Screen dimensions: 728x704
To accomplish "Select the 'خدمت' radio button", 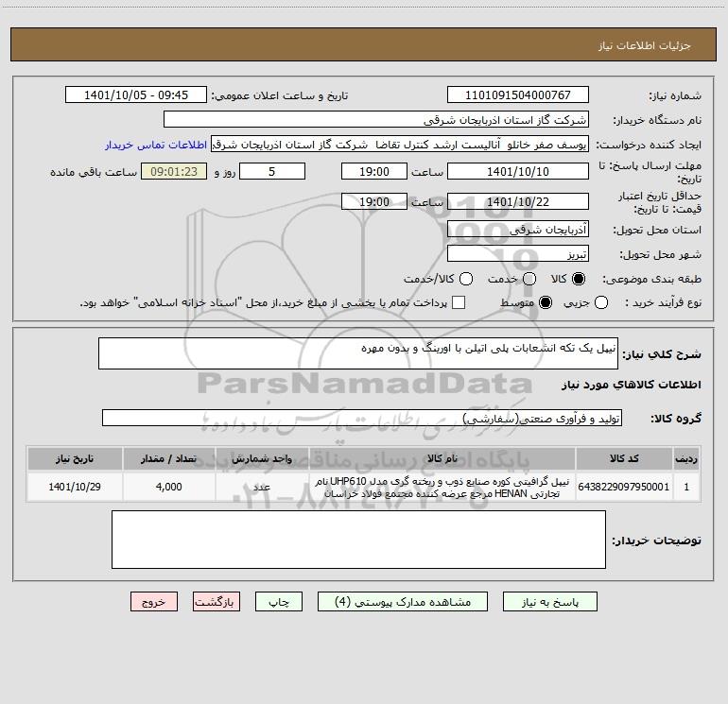I will [x=529, y=279].
